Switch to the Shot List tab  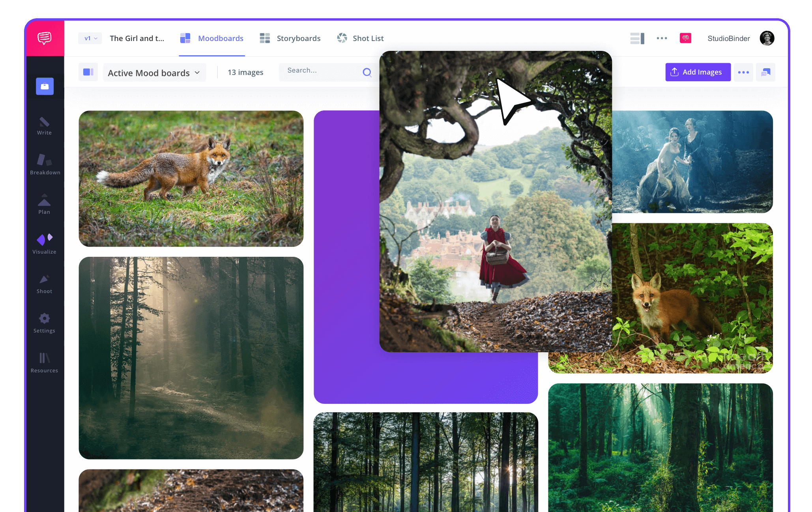coord(360,38)
